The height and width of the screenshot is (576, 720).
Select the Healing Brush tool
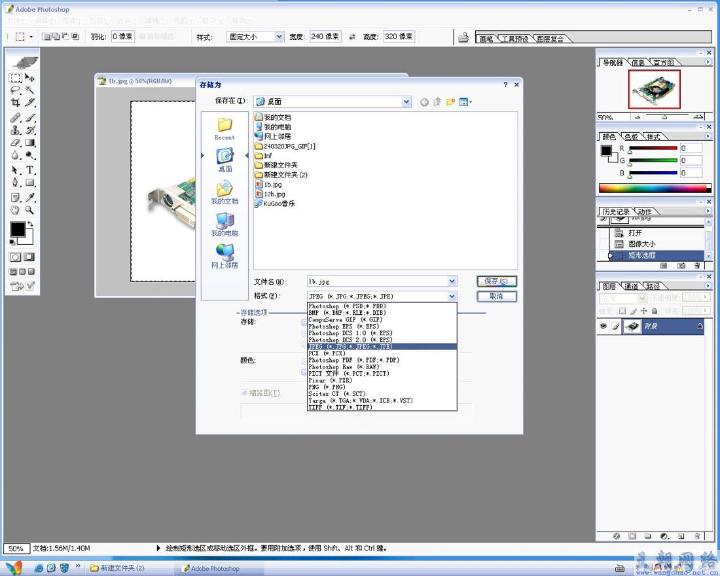pos(16,118)
